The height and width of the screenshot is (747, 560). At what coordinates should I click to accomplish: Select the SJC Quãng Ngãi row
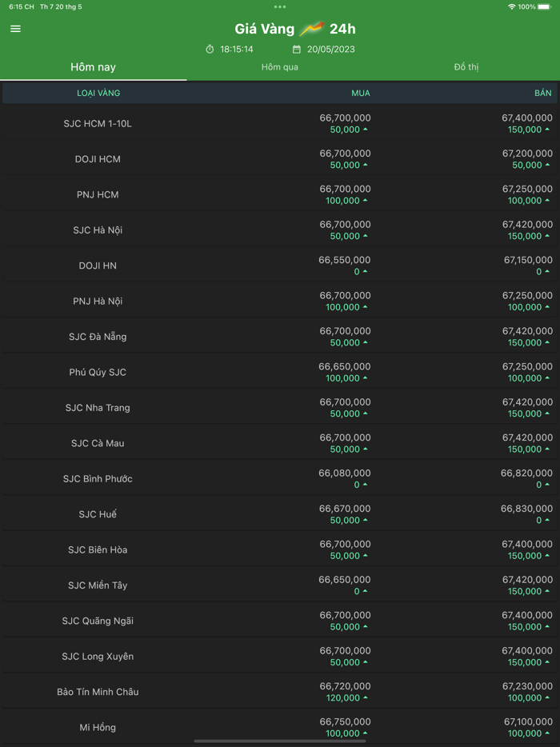tap(280, 621)
